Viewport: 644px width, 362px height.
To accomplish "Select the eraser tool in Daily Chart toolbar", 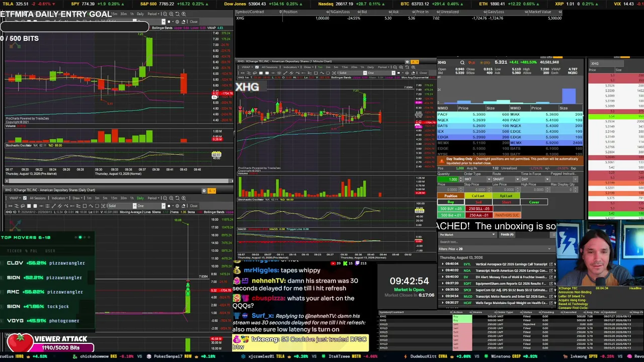I will point(184,206).
